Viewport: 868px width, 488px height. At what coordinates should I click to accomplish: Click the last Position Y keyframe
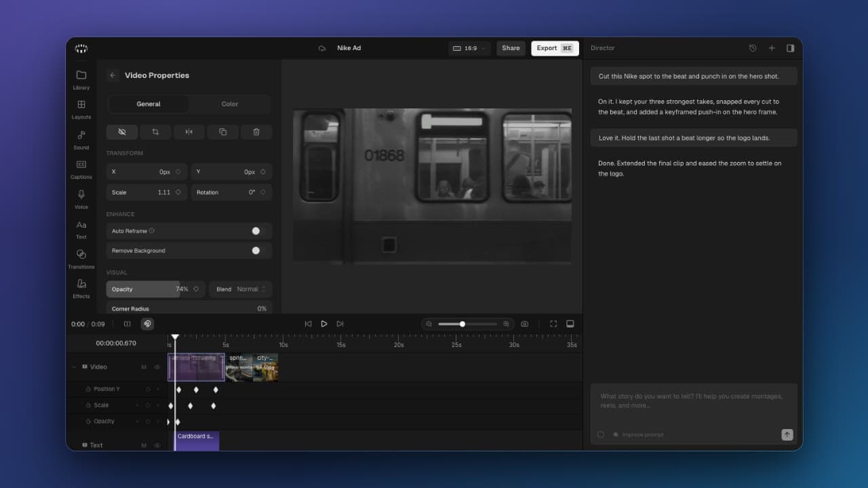(216, 390)
